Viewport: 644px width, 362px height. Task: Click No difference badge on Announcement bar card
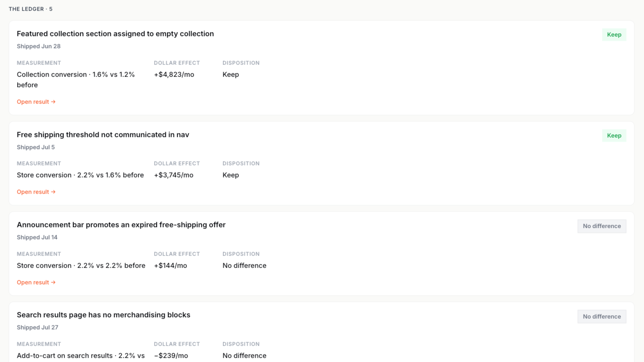(x=602, y=226)
